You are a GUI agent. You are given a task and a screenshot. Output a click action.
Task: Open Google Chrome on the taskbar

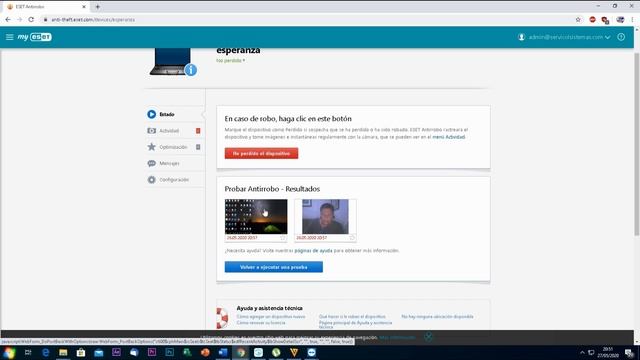point(241,353)
